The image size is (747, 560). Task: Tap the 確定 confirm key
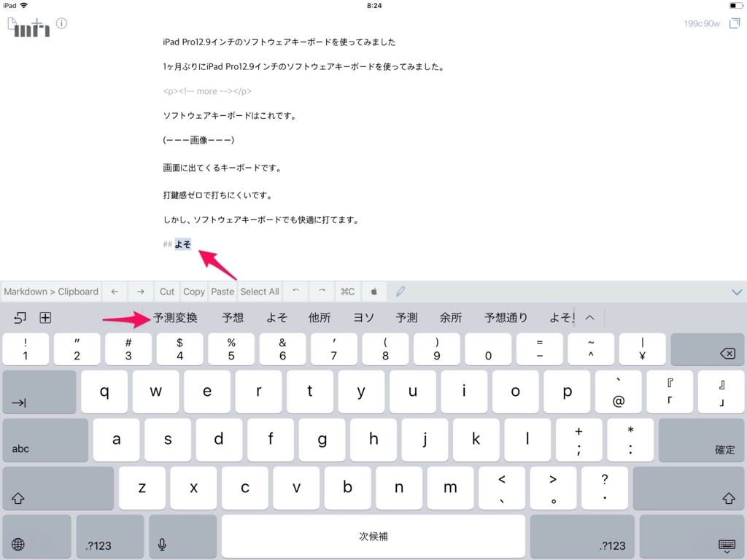point(701,440)
